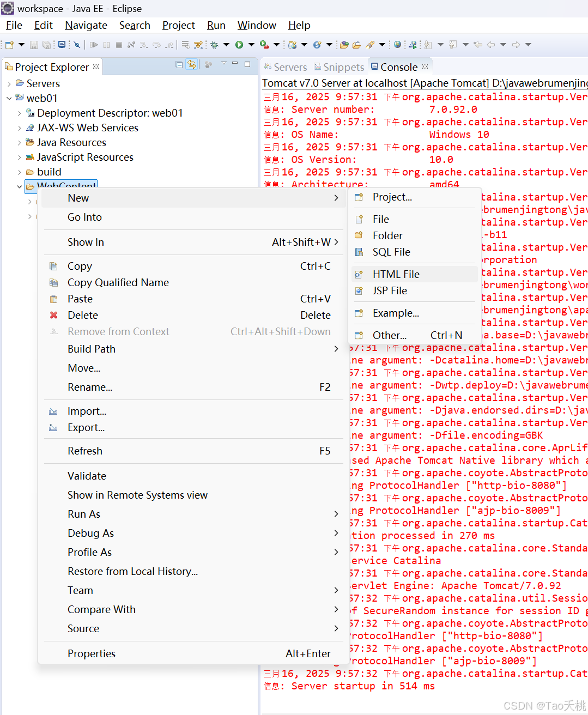Click Refresh in the context menu
This screenshot has height=715, width=588.
pos(192,451)
